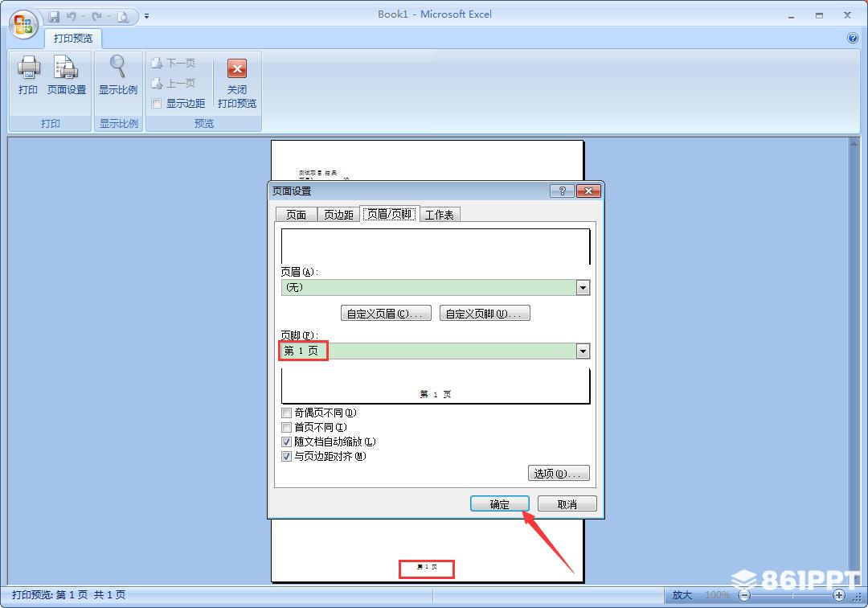Click the zoom slider in the status bar
The height and width of the screenshot is (608, 868).
(792, 595)
